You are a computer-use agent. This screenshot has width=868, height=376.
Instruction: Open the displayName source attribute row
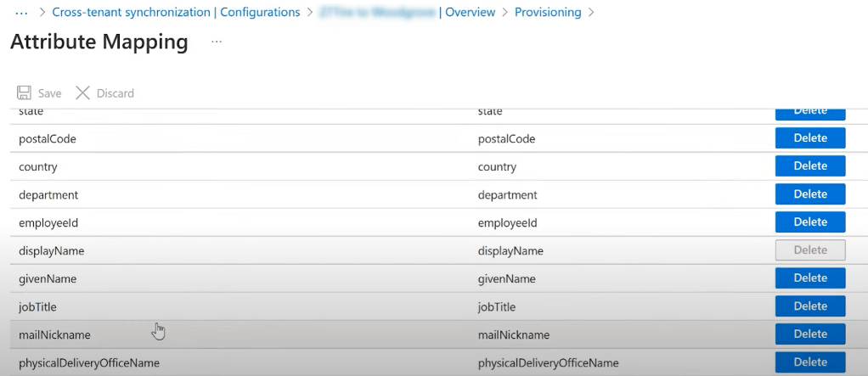[x=52, y=251]
